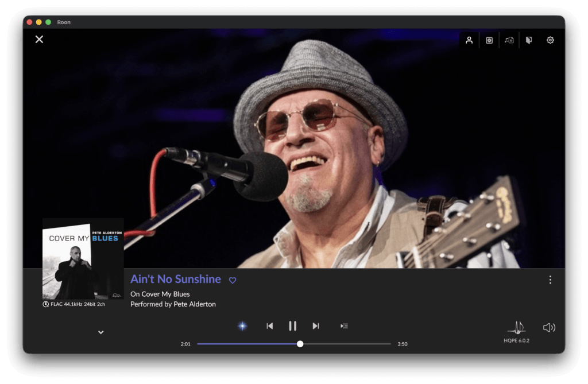Show the album art view icon
588x384 pixels.
489,40
